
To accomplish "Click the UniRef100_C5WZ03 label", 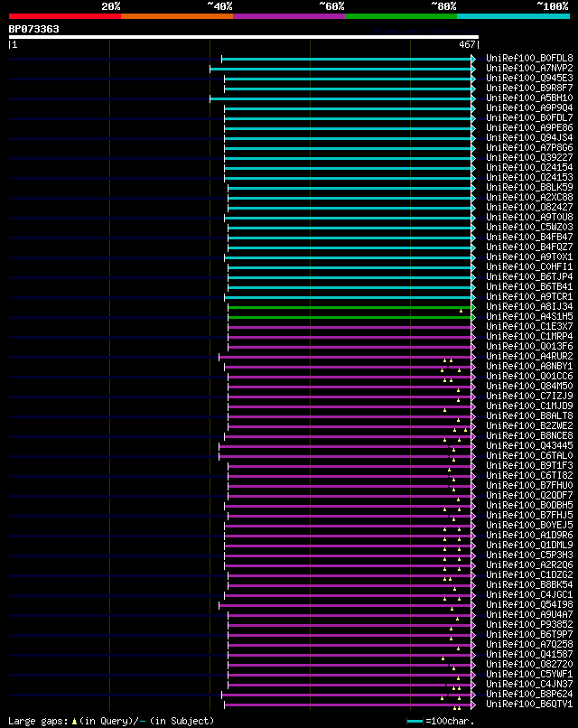I will tap(529, 227).
